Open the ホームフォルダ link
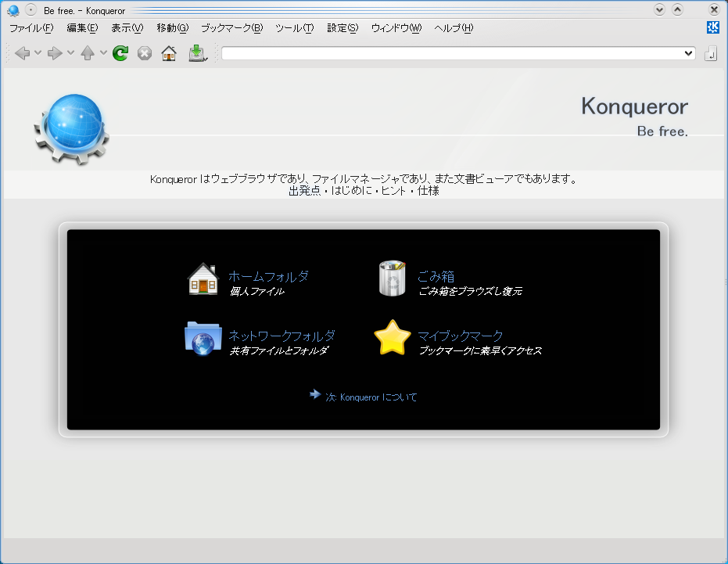Image resolution: width=728 pixels, height=564 pixels. (x=268, y=276)
